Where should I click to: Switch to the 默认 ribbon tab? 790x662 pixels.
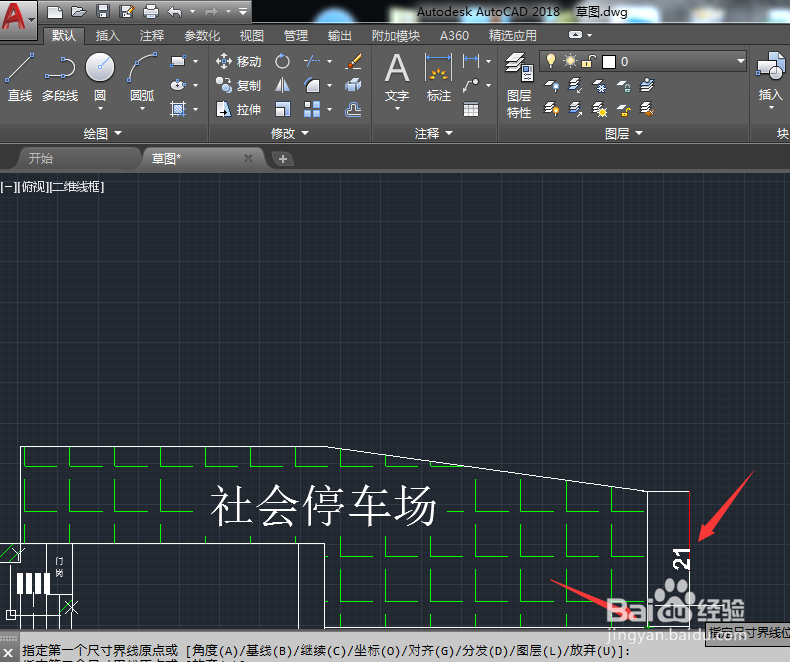pos(63,36)
